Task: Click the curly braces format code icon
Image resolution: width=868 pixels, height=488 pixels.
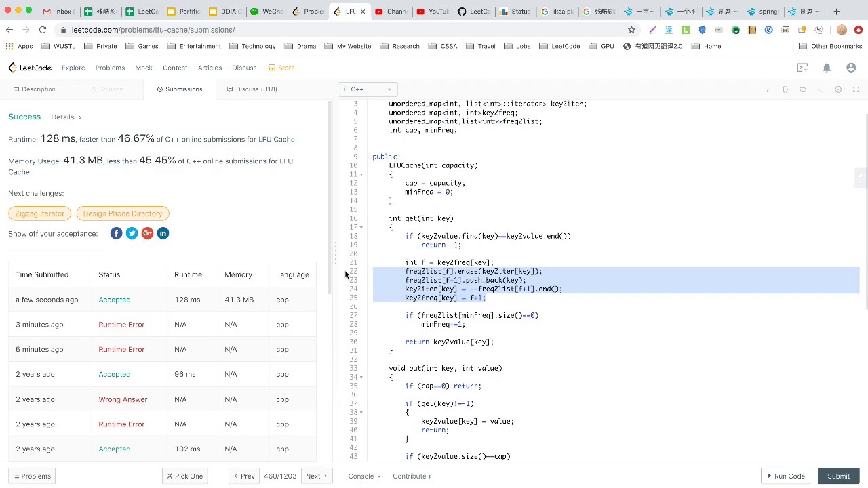Action: click(785, 89)
